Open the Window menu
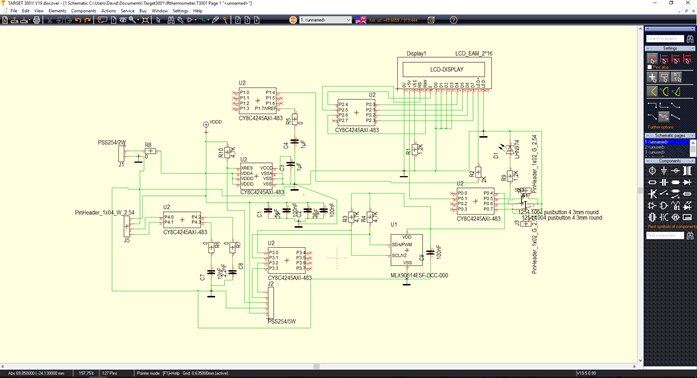Image resolution: width=697 pixels, height=378 pixels. point(160,11)
